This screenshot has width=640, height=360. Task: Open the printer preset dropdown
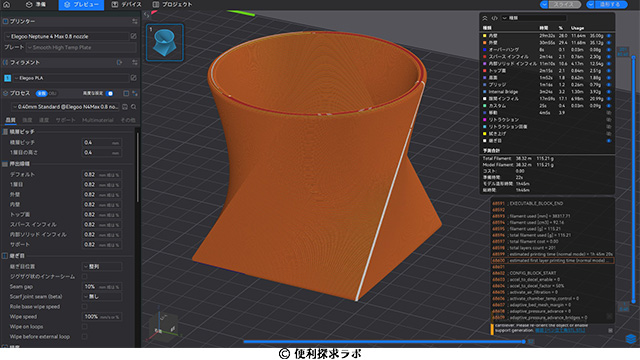(67, 36)
